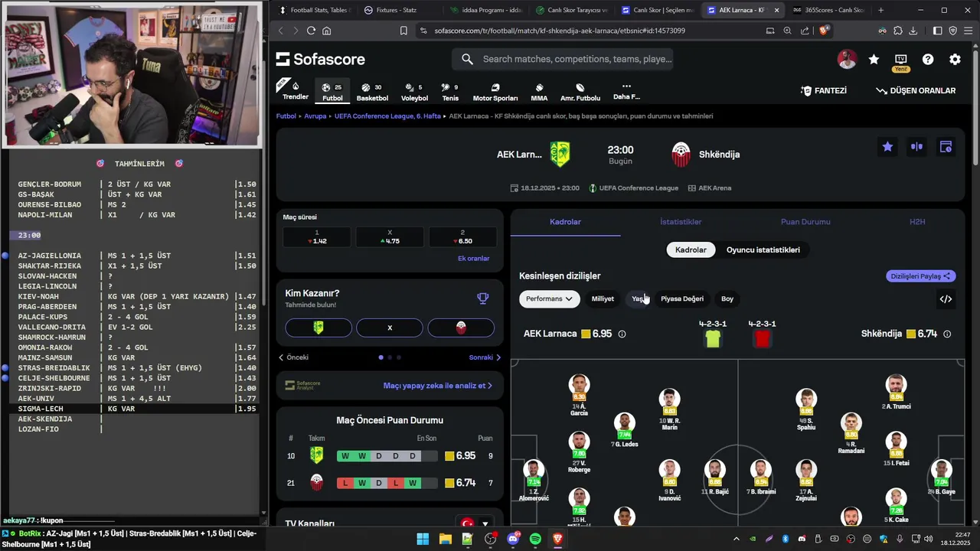980x551 pixels.
Task: Reload the browser page
Action: (x=311, y=31)
